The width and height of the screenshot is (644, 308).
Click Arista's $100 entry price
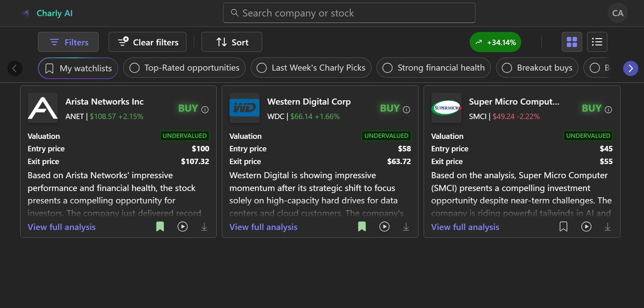point(200,149)
